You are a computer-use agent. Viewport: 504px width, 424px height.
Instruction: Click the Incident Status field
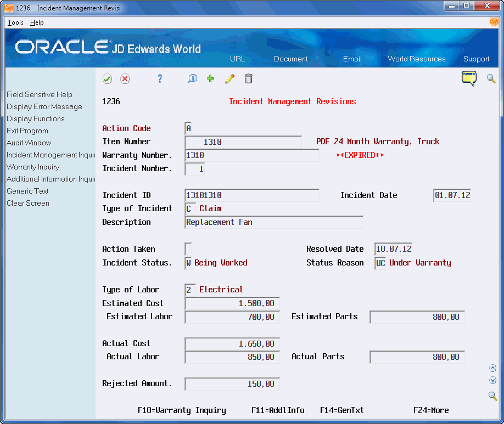pyautogui.click(x=188, y=263)
